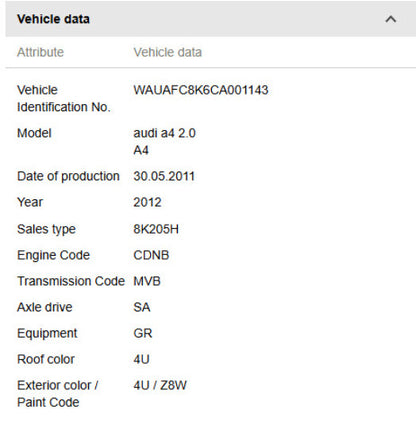Click the Vehicle data column header
Screen dimensions: 416x421
168,52
